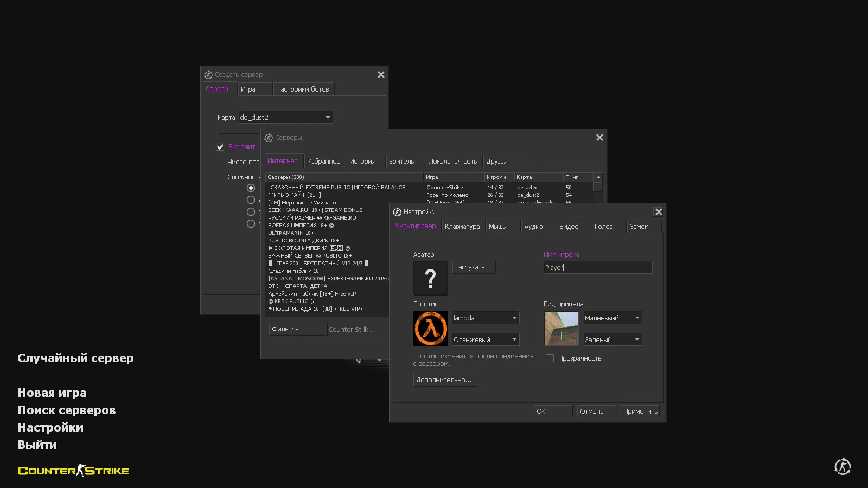Click the Counter-Strike logo bottom-left

tap(73, 470)
